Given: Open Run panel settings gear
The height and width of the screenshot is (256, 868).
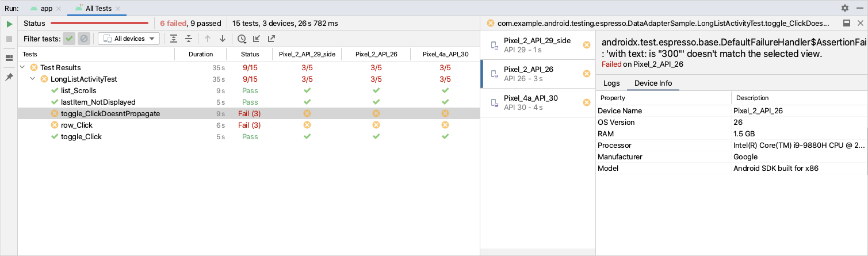Looking at the screenshot, I should (x=845, y=8).
